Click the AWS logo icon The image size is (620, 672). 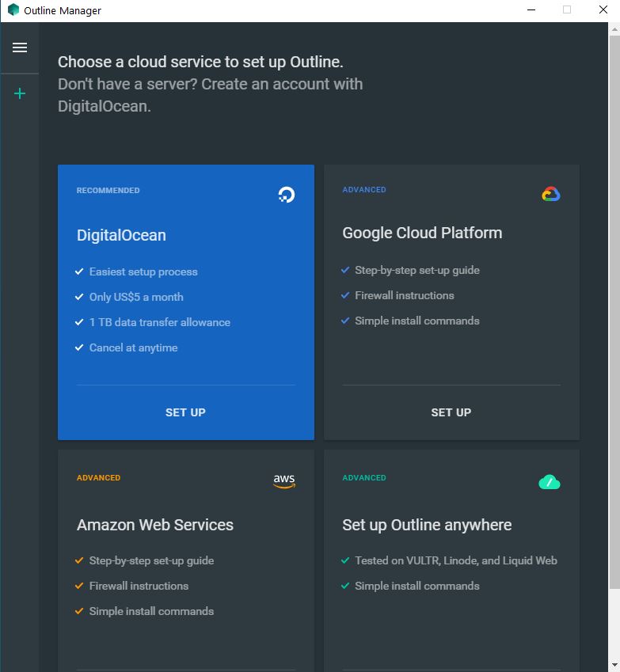(x=284, y=481)
